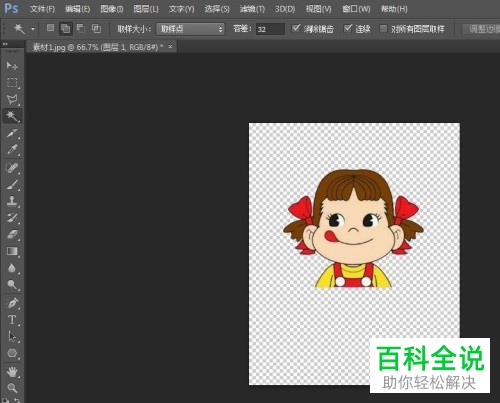Select the Rectangular Marquee tool
Viewport: 500px width, 403px height.
pyautogui.click(x=12, y=82)
